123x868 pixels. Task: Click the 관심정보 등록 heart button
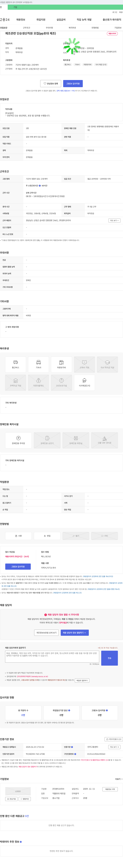pos(51,84)
